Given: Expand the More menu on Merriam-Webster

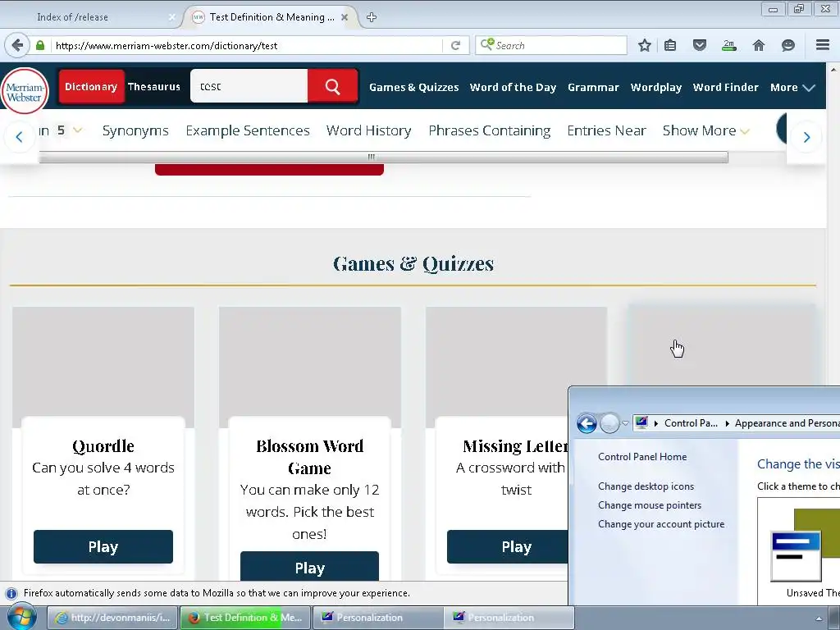Looking at the screenshot, I should coord(793,87).
